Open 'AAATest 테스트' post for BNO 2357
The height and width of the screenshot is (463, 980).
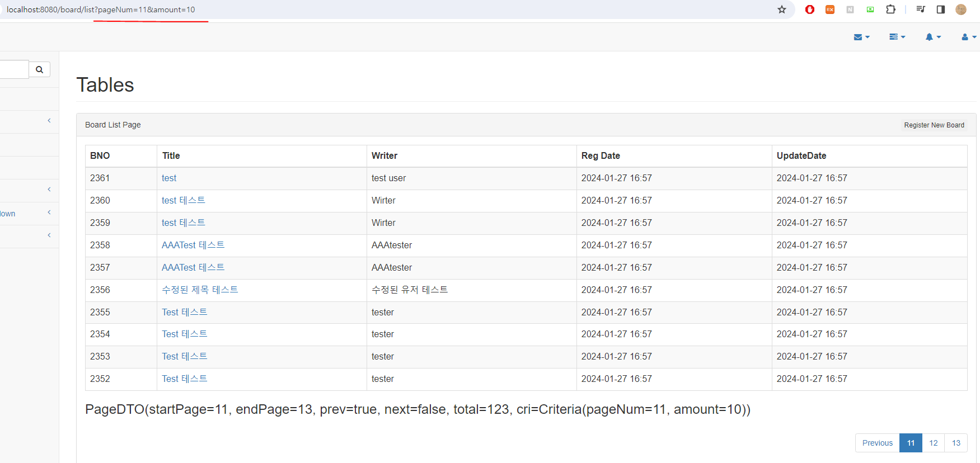click(x=193, y=267)
